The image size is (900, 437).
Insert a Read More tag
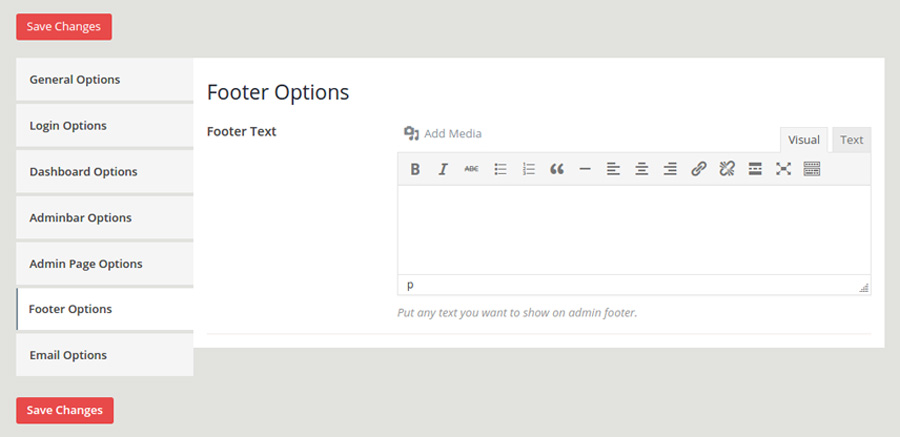(x=755, y=169)
